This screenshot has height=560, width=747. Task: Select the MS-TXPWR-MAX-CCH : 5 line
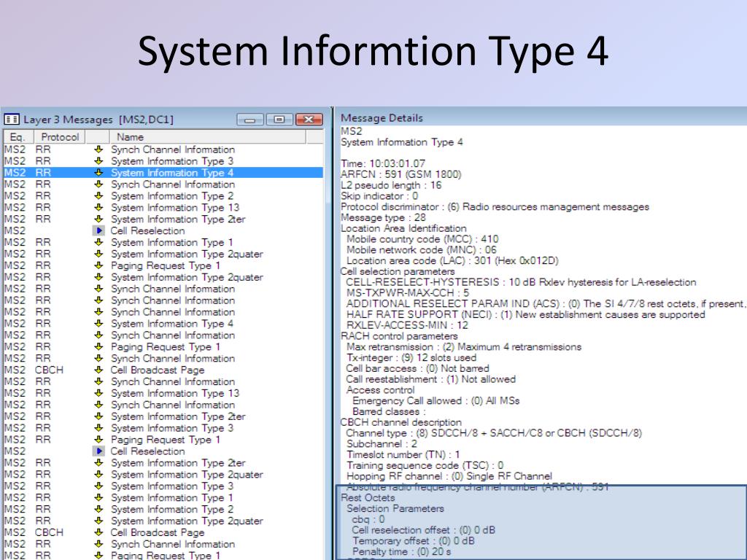click(x=408, y=293)
